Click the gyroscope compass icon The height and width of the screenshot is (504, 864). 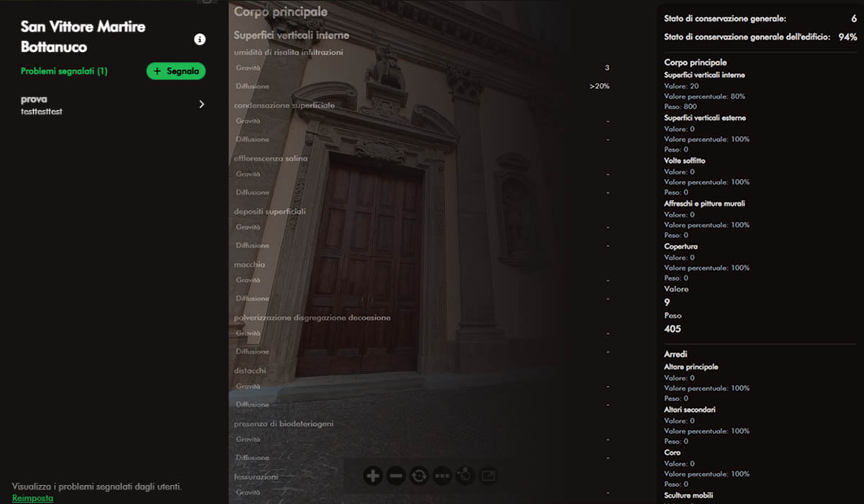(465, 475)
